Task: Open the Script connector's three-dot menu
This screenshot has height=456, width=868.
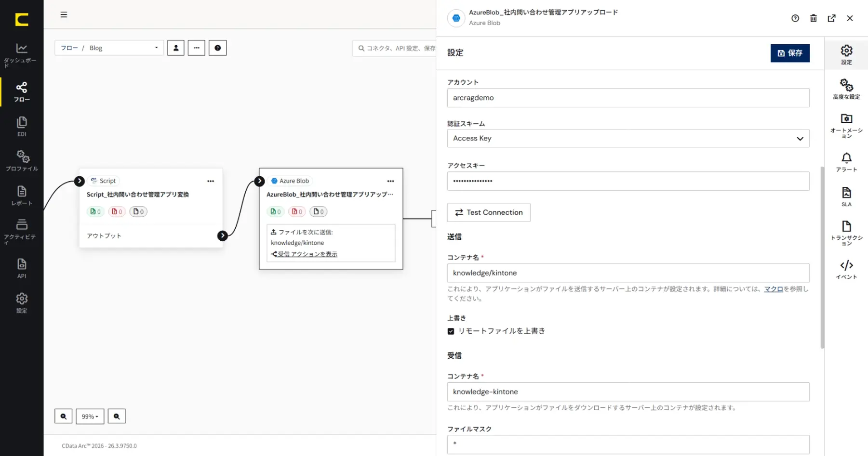Action: tap(211, 181)
